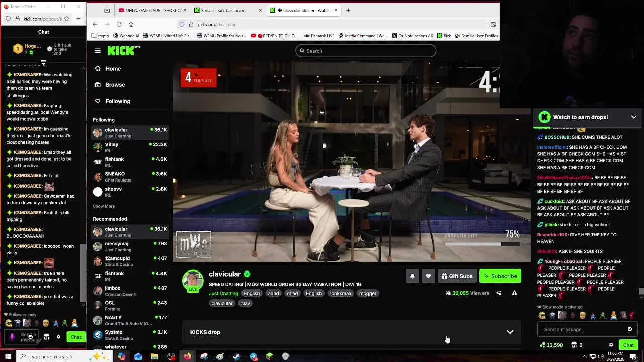Viewport: 644px width, 362px height.
Task: Collapse the Watch to earn drops banner
Action: point(633,117)
